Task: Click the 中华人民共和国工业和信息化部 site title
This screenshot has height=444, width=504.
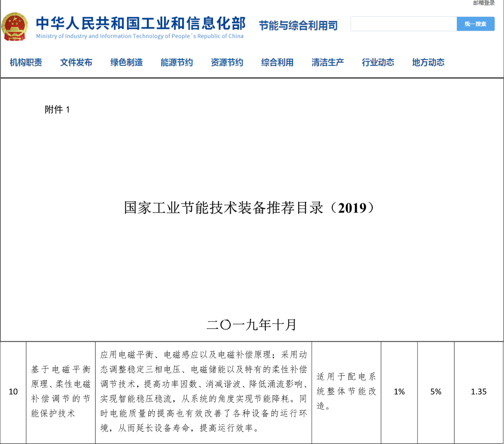Action: click(141, 23)
